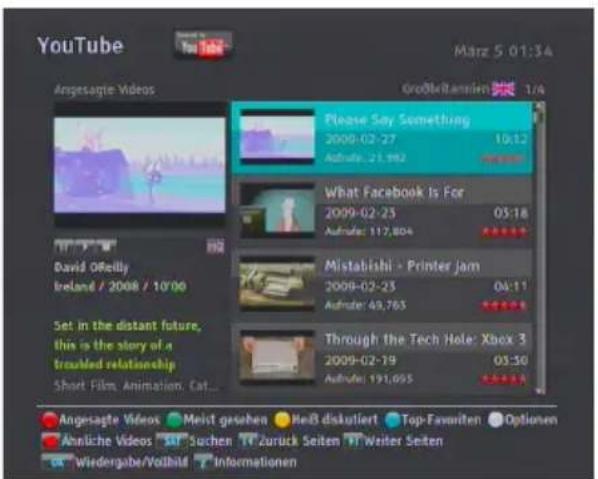The height and width of the screenshot is (479, 598).
Task: Click the Angesagte Videos heading above preview
Action: pos(104,90)
